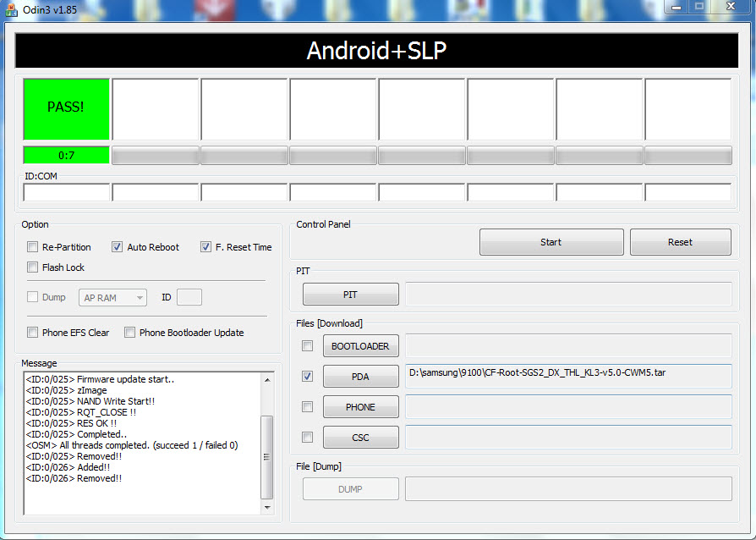Uncheck the Auto Reboot option
The height and width of the screenshot is (540, 756).
tap(117, 247)
